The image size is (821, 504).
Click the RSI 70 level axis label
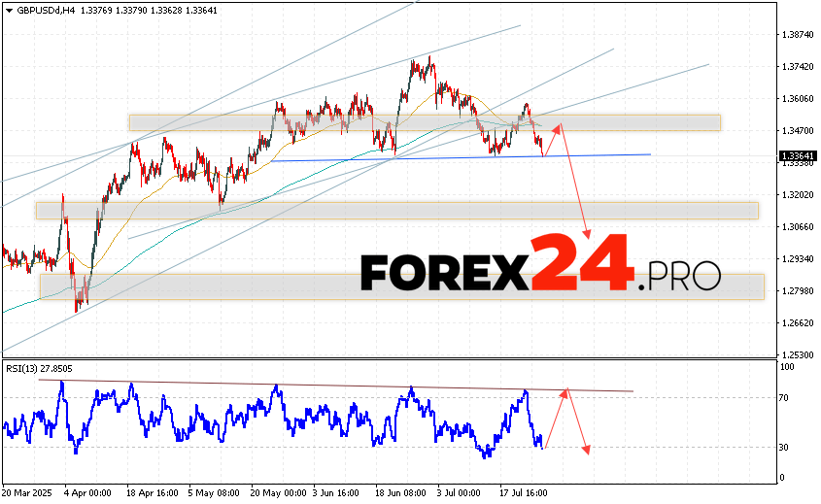785,398
